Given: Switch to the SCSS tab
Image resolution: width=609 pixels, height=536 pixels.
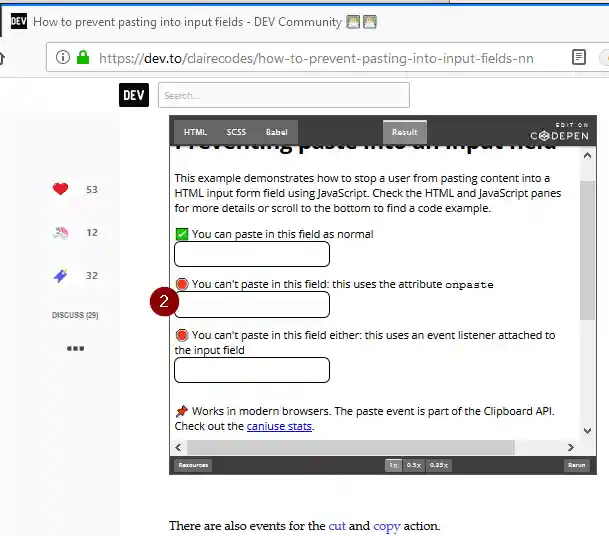Looking at the screenshot, I should 236,132.
